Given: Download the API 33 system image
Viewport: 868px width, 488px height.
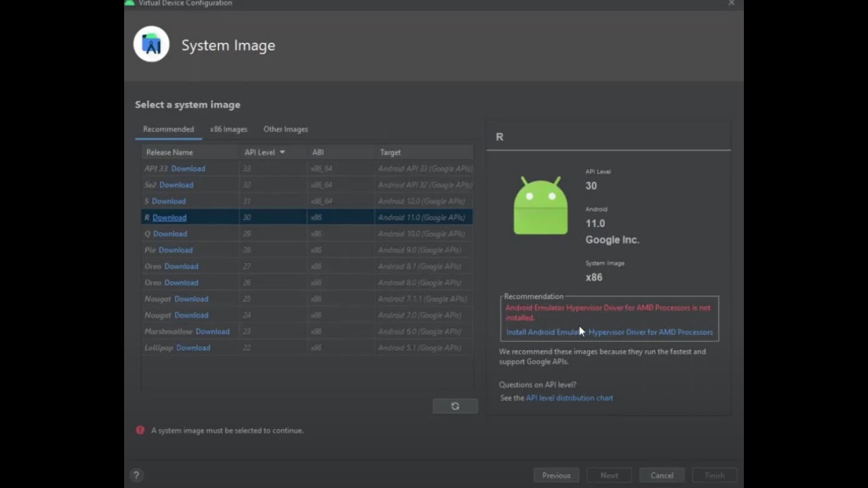Looking at the screenshot, I should 188,169.
